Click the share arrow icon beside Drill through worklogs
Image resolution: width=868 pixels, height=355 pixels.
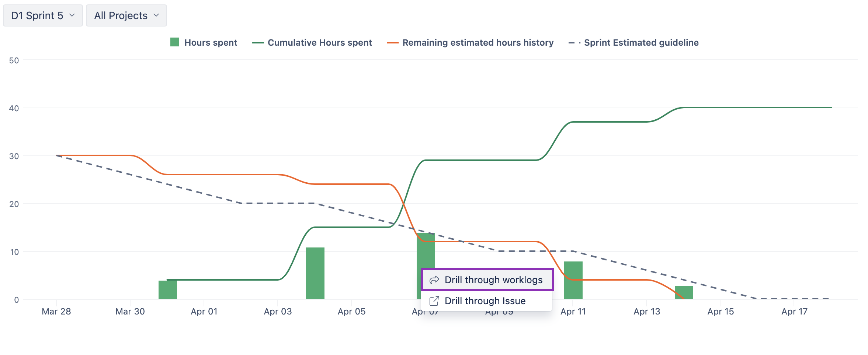coord(434,280)
